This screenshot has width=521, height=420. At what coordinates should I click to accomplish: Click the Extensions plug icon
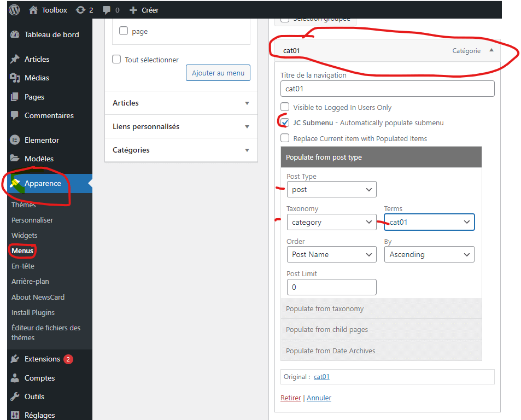(15, 359)
